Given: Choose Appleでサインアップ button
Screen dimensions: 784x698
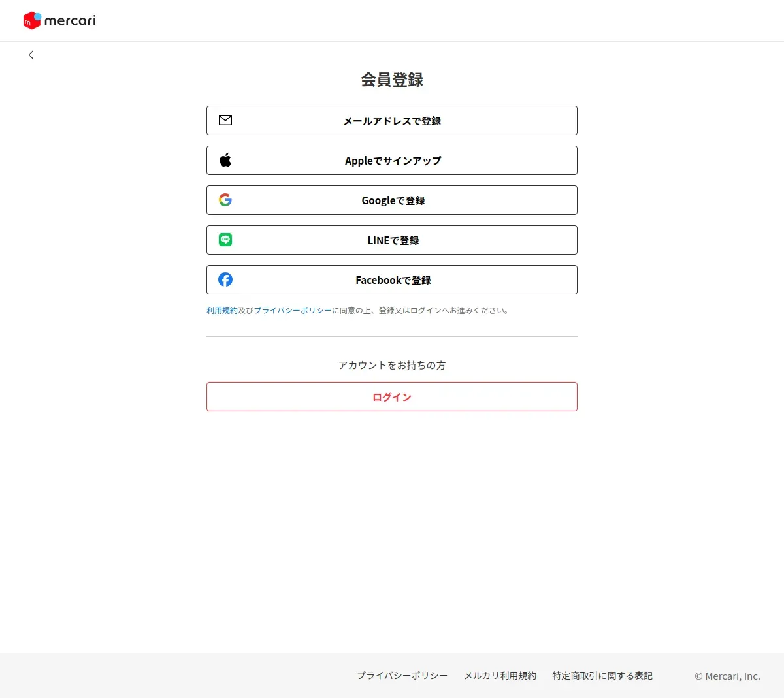Looking at the screenshot, I should tap(392, 161).
